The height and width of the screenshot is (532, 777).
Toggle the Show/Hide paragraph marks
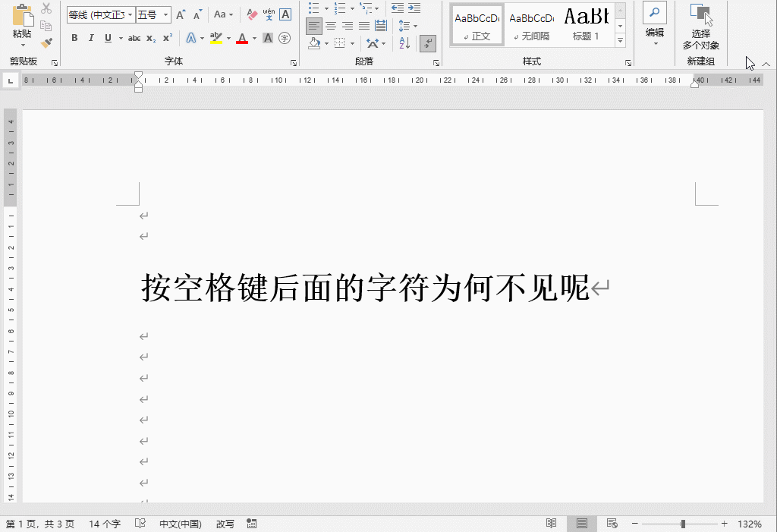(x=428, y=43)
